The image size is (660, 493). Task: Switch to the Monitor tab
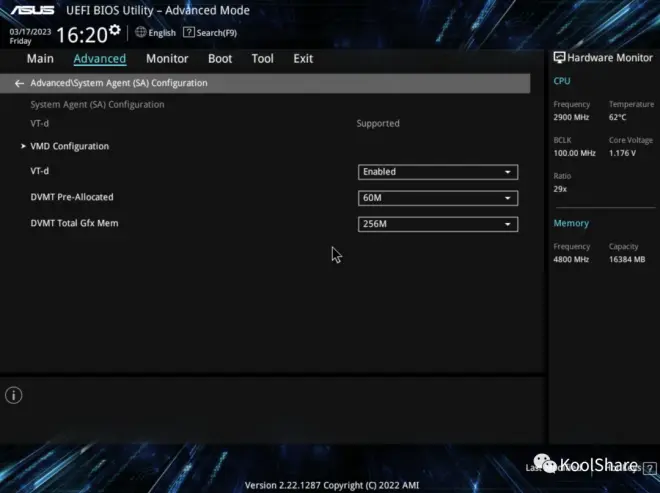[167, 59]
